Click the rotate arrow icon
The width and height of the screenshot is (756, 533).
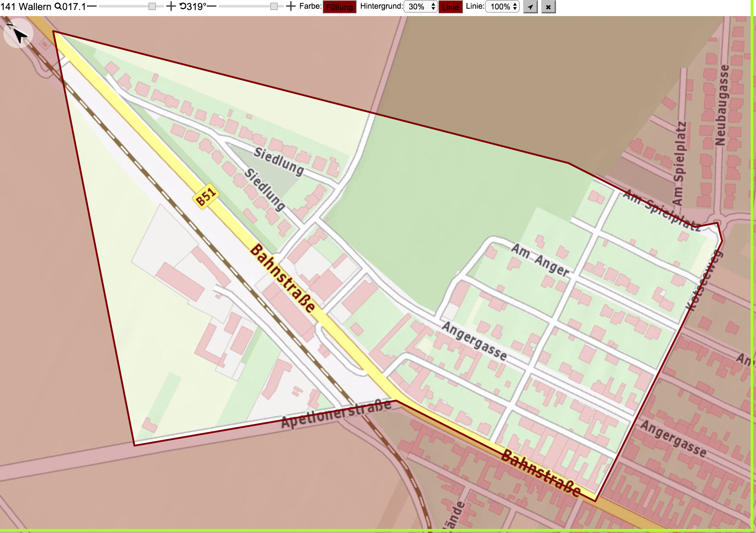183,6
